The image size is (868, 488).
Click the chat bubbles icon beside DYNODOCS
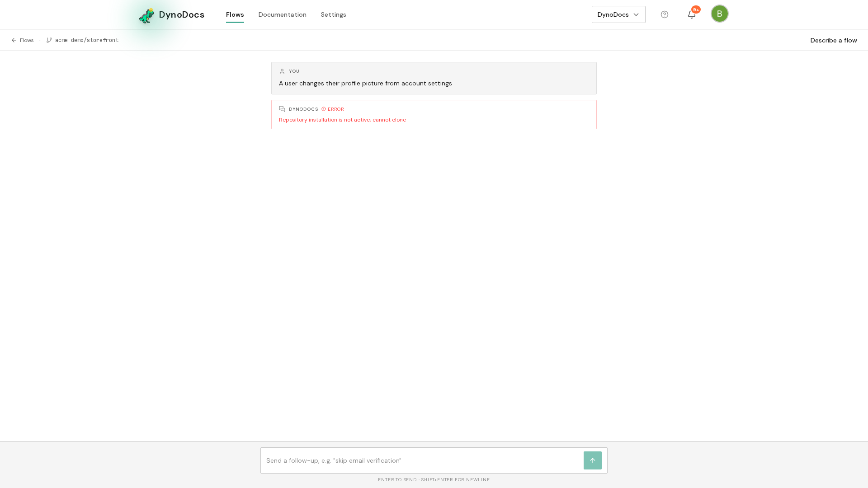pyautogui.click(x=282, y=109)
